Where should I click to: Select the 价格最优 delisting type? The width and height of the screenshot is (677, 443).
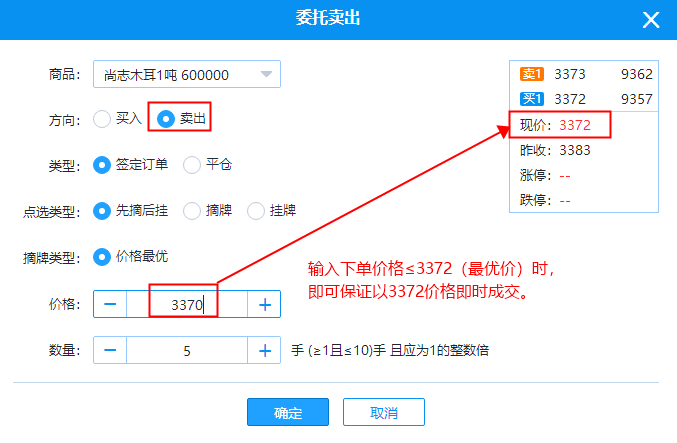[102, 257]
